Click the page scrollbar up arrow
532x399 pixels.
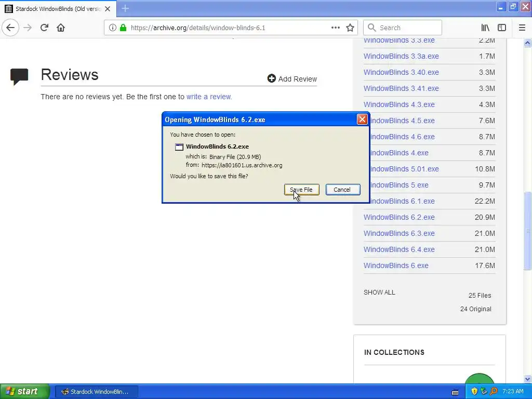(528, 43)
